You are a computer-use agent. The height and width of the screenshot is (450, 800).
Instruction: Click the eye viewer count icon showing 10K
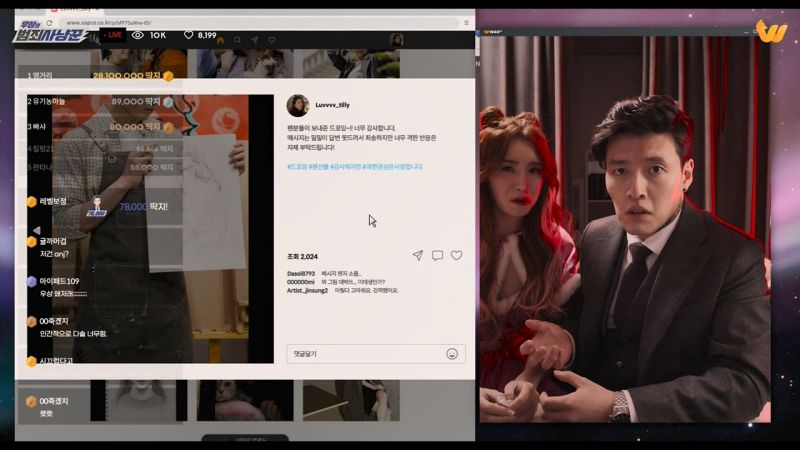[x=138, y=35]
